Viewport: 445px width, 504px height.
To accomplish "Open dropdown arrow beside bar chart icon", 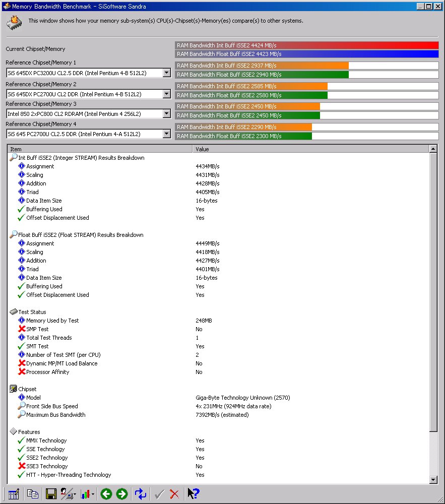I will [x=93, y=494].
